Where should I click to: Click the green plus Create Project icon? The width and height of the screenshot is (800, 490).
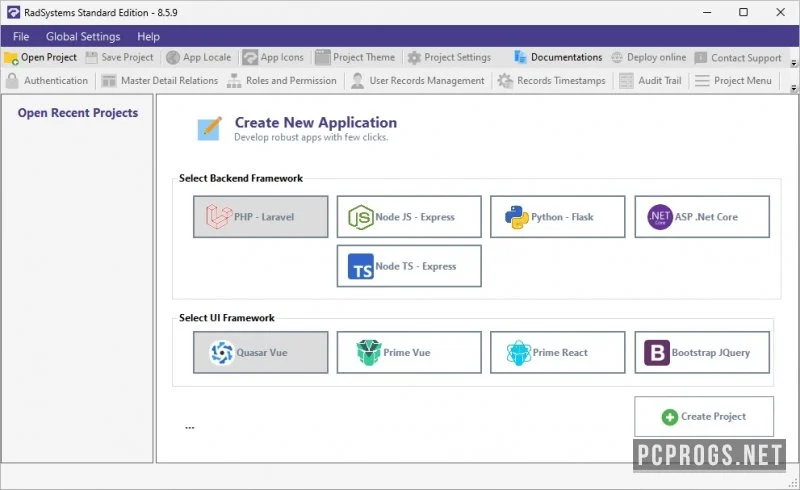[669, 417]
